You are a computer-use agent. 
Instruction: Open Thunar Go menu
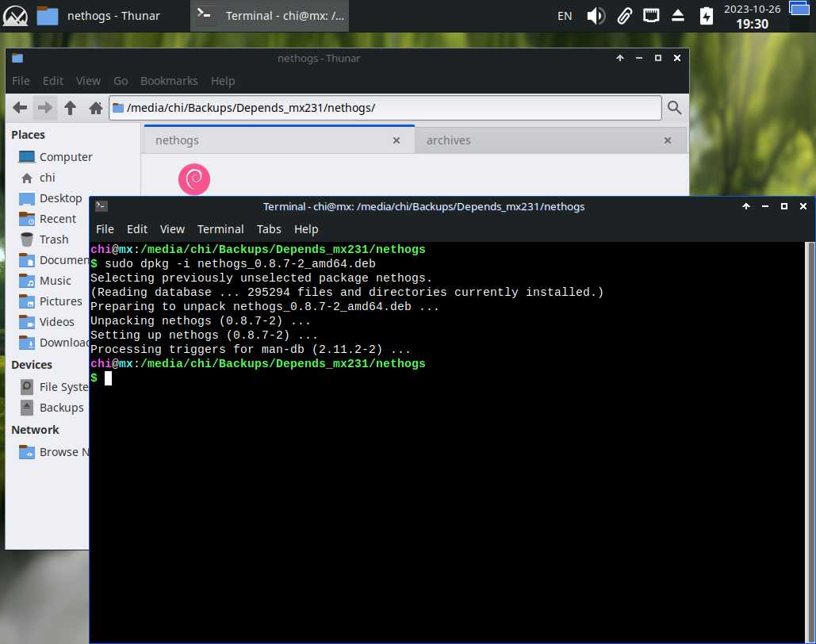tap(121, 81)
